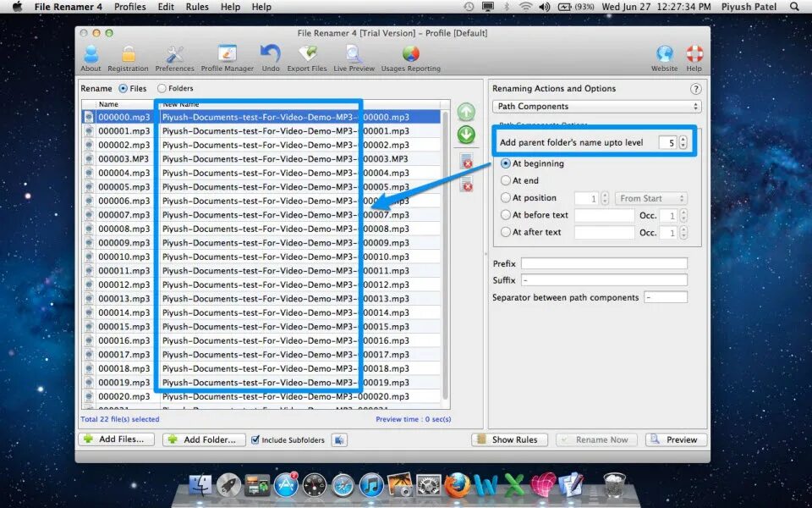
Task: Open Microsoft Excel in dock
Action: (x=513, y=486)
